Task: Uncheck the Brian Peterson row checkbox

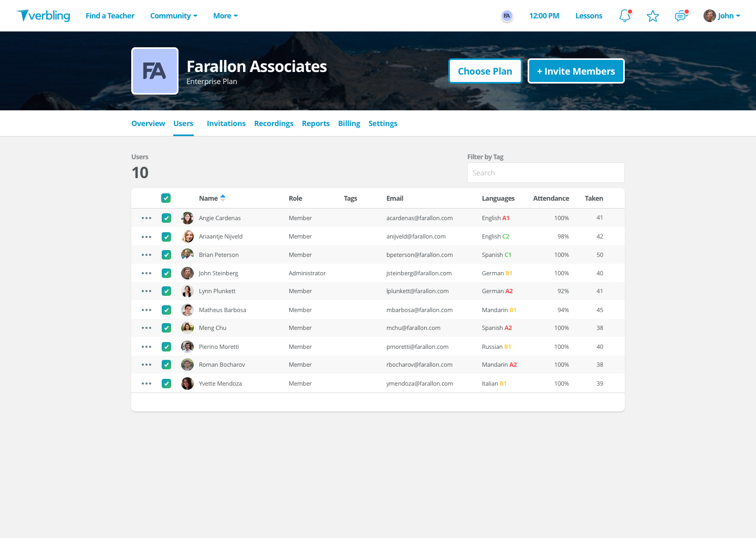Action: [166, 255]
